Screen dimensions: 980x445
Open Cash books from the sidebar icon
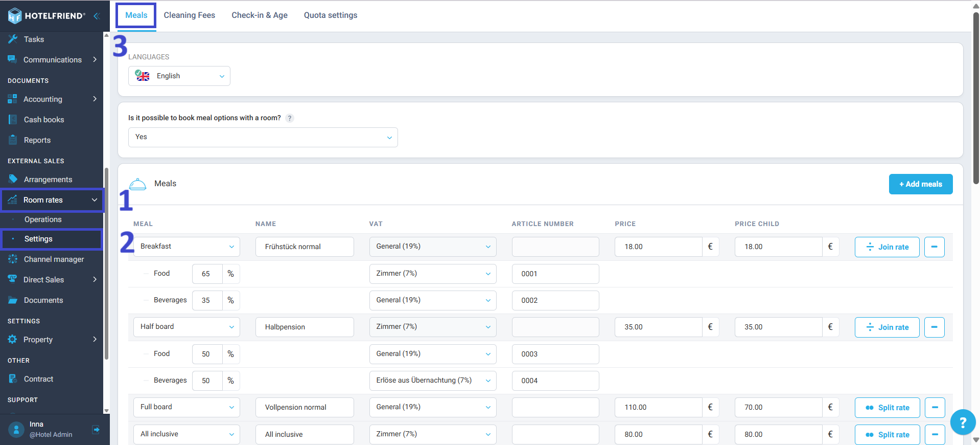(x=13, y=120)
